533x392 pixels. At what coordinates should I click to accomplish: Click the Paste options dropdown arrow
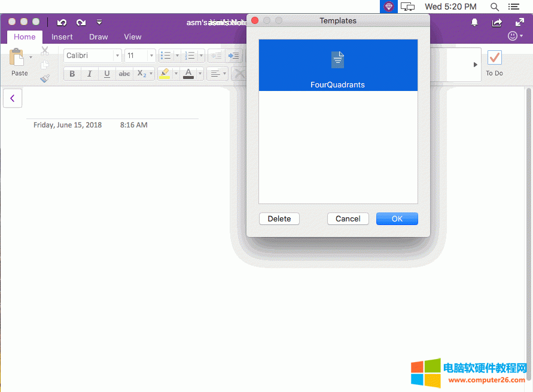(x=31, y=57)
